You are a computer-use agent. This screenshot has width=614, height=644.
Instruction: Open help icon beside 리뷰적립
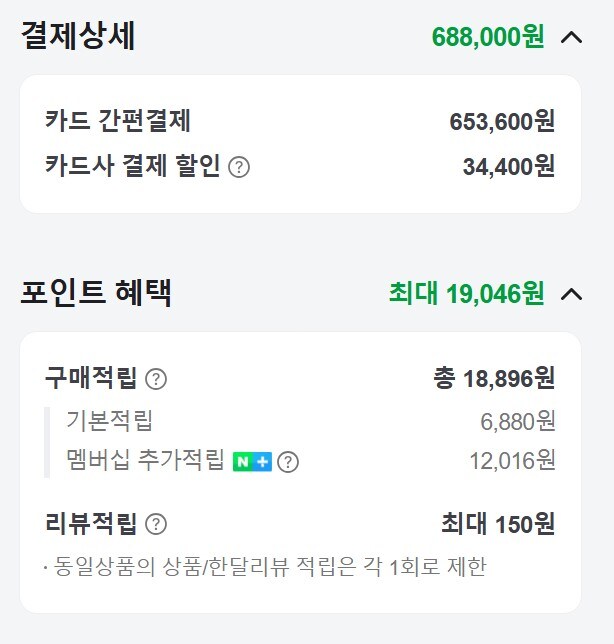156,524
